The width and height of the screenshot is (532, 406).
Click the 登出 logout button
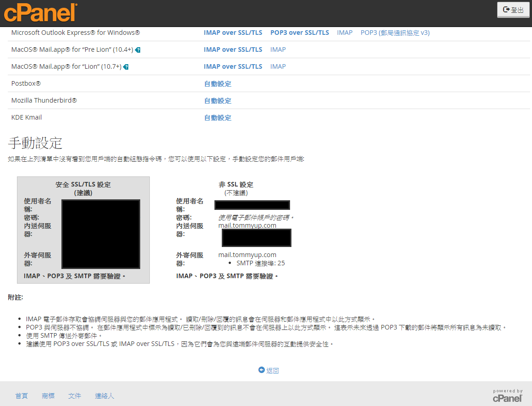tap(513, 10)
